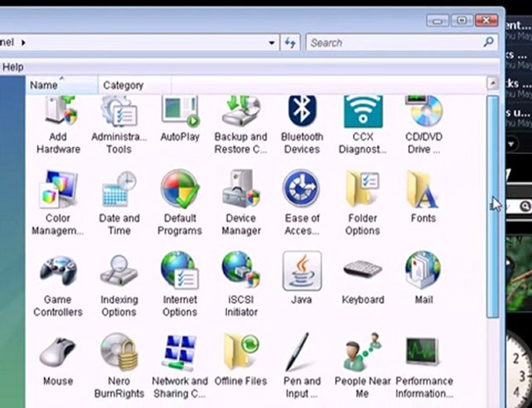Screen dimensions: 532x408
Task: Open Bluetooth Devices
Action: point(301,125)
